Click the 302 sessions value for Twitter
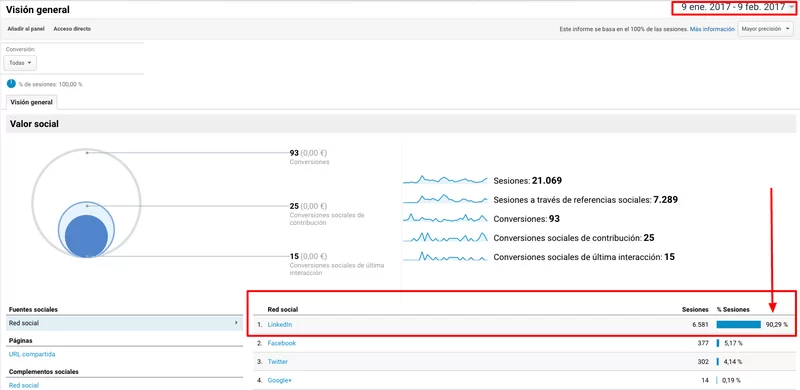The width and height of the screenshot is (800, 390). 704,361
